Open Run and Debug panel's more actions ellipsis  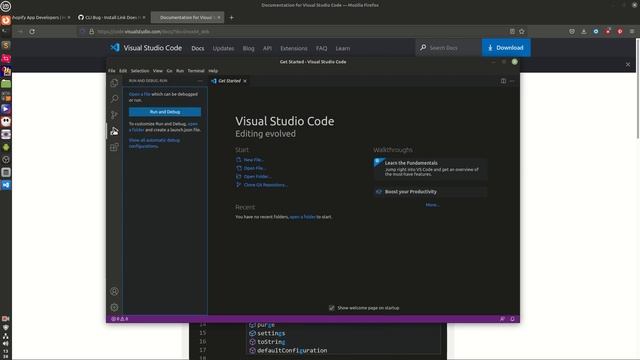(x=200, y=81)
